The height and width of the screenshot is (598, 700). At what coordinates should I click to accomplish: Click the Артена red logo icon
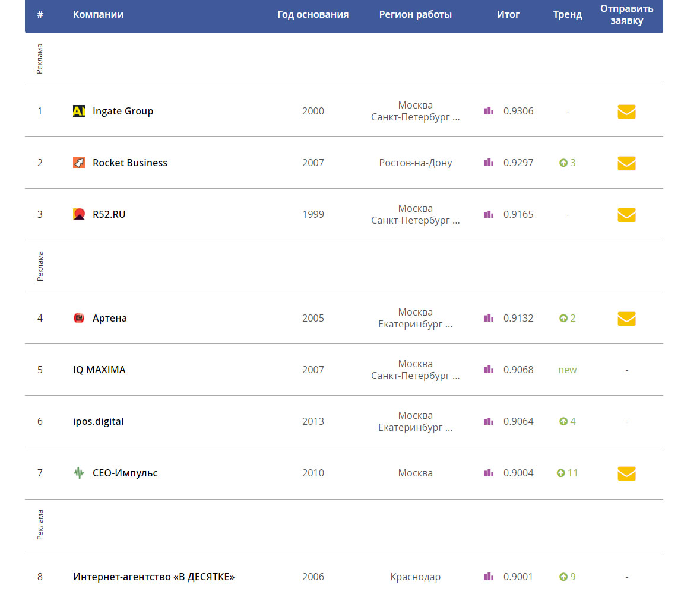point(79,318)
